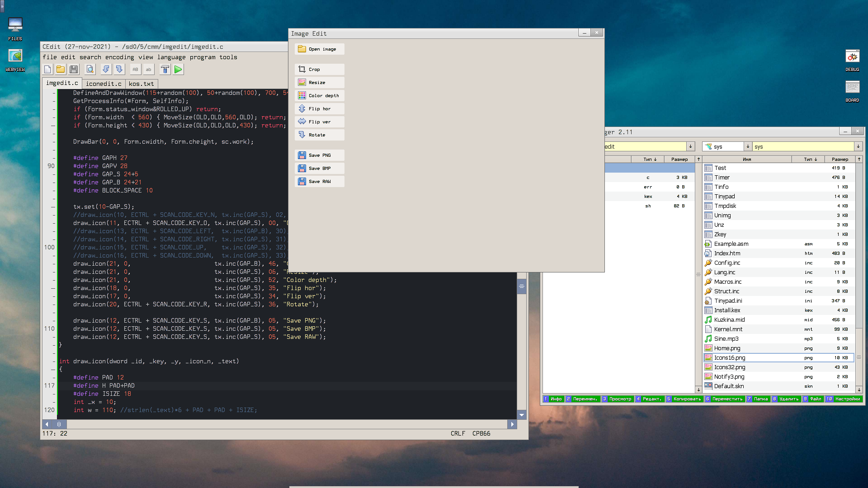
Task: Open the encoding menu in CEdit
Action: click(x=119, y=57)
